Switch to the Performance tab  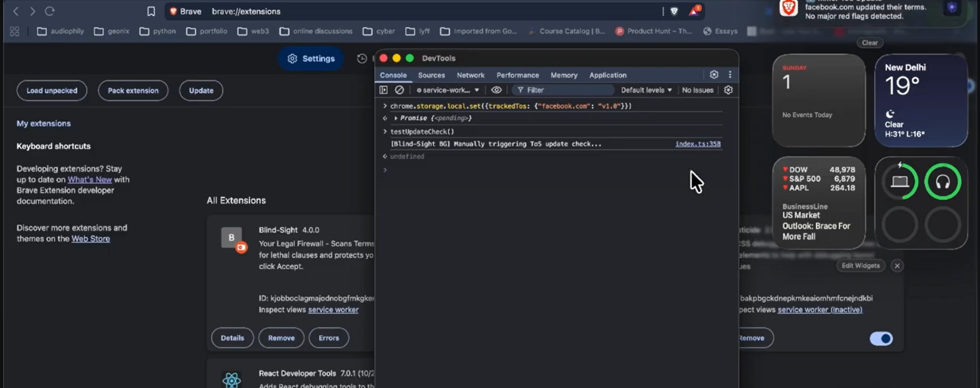tap(518, 75)
